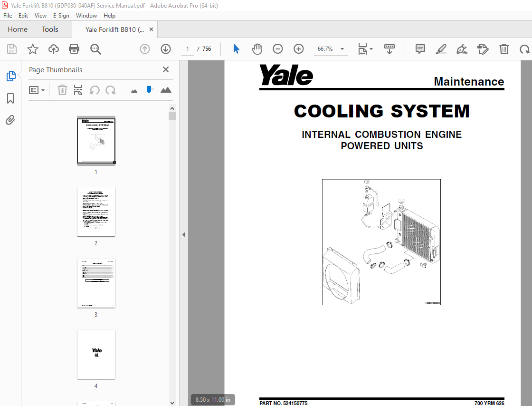Enlarge thumbnail size large mountain icon
Screen dimensions: 532x406
coord(166,90)
